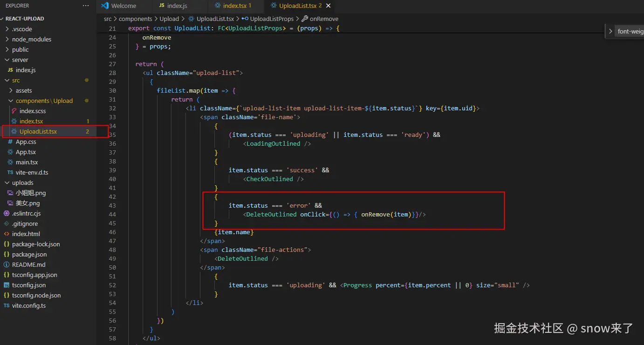
Task: Open Explorer more actions ellipsis menu
Action: click(x=86, y=6)
